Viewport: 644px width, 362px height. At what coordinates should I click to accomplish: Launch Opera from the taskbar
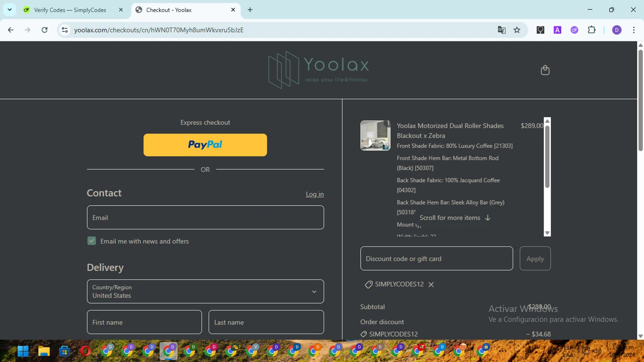click(x=85, y=351)
